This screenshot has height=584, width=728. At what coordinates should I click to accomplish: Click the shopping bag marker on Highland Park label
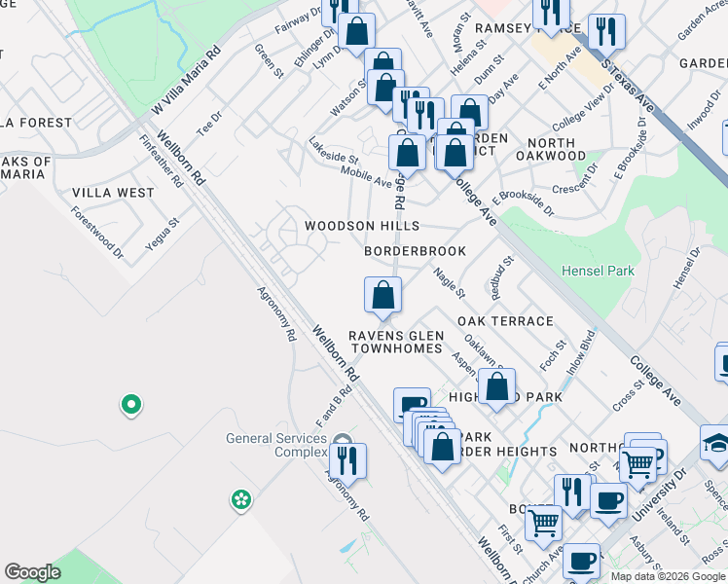[496, 389]
